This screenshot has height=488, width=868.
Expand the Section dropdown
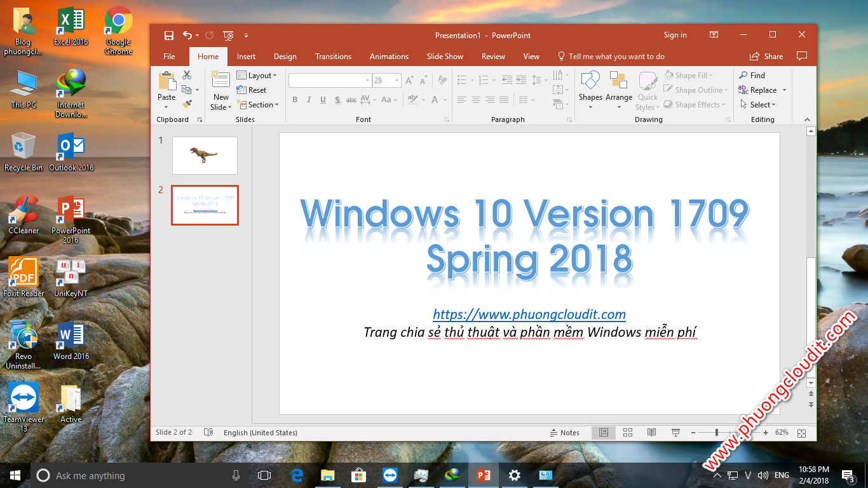257,104
